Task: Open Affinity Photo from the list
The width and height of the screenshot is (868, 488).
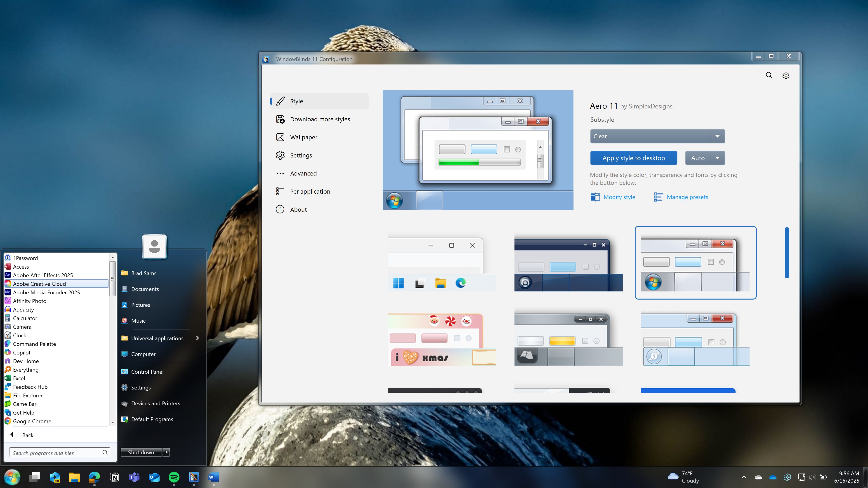Action: click(56, 301)
